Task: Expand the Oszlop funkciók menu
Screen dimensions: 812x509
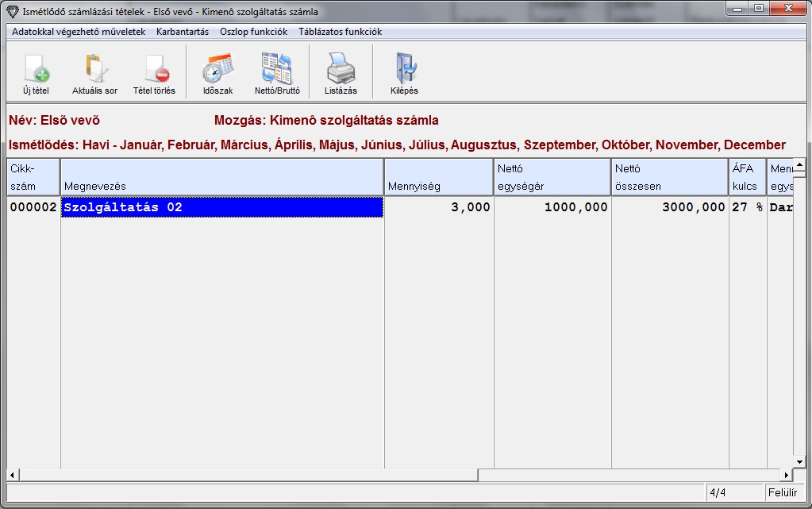Action: click(253, 32)
